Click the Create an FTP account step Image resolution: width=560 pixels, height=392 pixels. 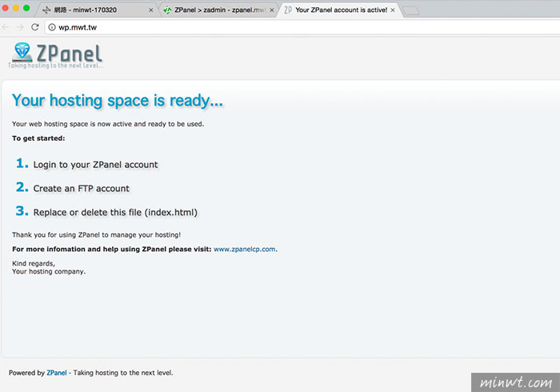click(82, 189)
